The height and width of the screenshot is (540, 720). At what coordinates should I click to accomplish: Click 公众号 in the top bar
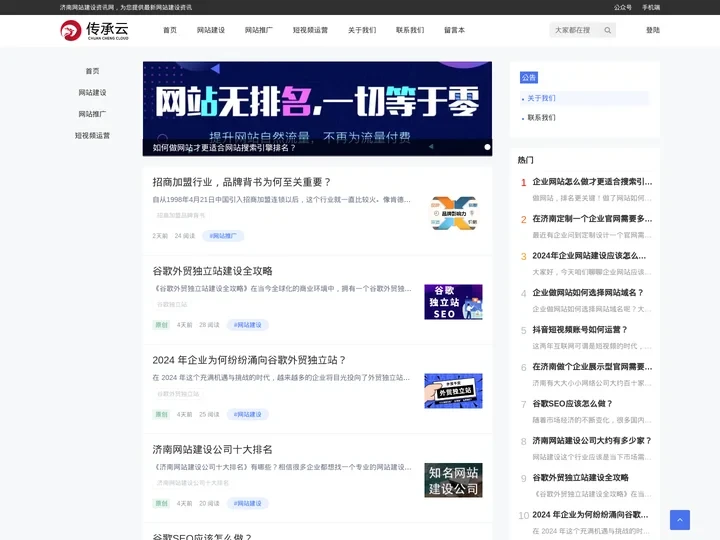pos(623,7)
